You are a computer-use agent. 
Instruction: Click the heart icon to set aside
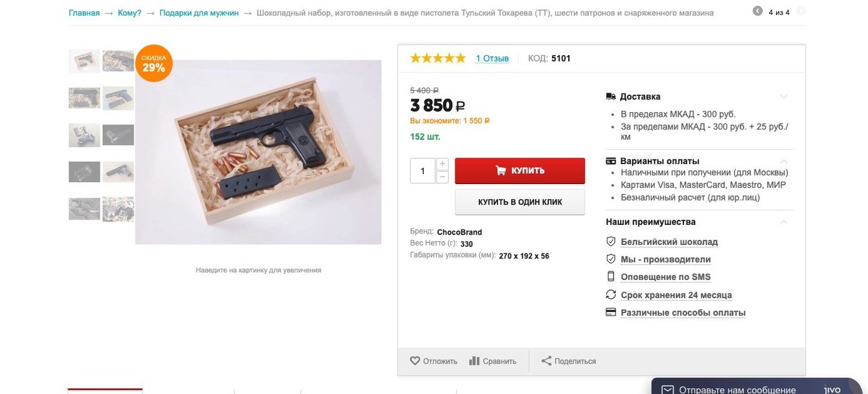click(x=415, y=361)
